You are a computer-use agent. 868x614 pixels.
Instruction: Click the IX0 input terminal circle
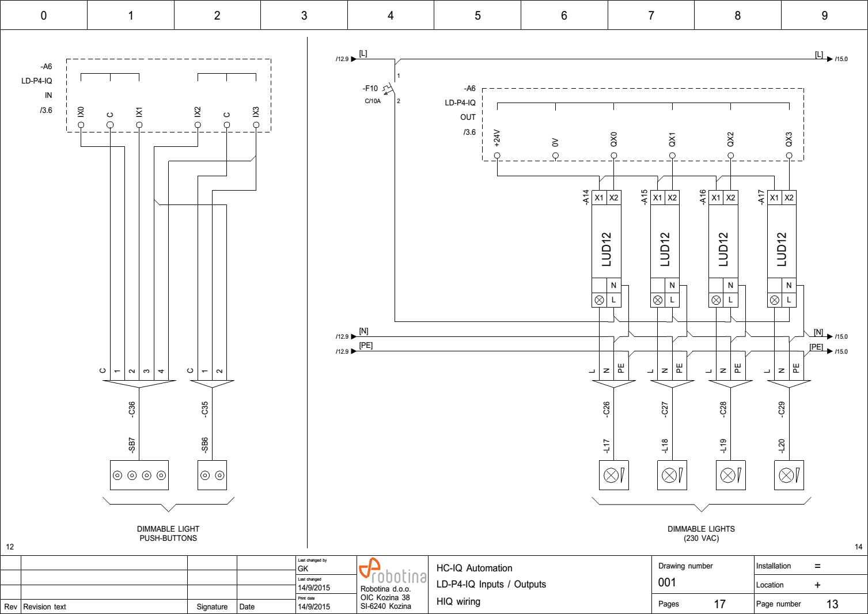tap(81, 125)
